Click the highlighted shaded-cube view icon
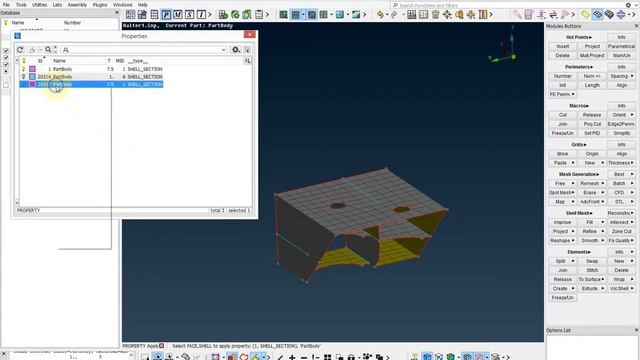640x360 pixels. tap(598, 15)
